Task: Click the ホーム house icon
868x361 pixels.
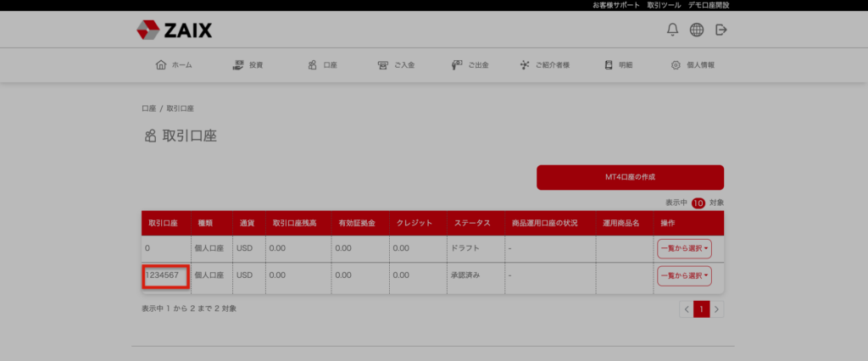Action: [x=161, y=65]
